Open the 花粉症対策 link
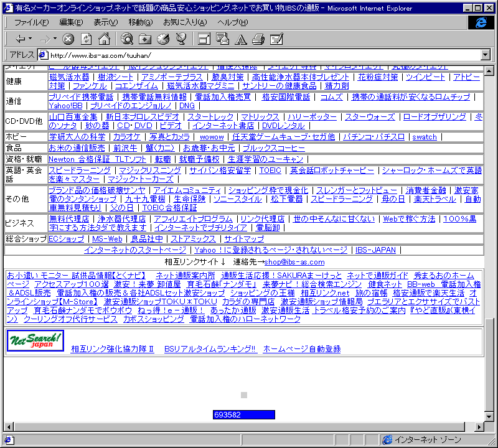Image resolution: width=498 pixels, height=448 pixels. click(x=378, y=77)
